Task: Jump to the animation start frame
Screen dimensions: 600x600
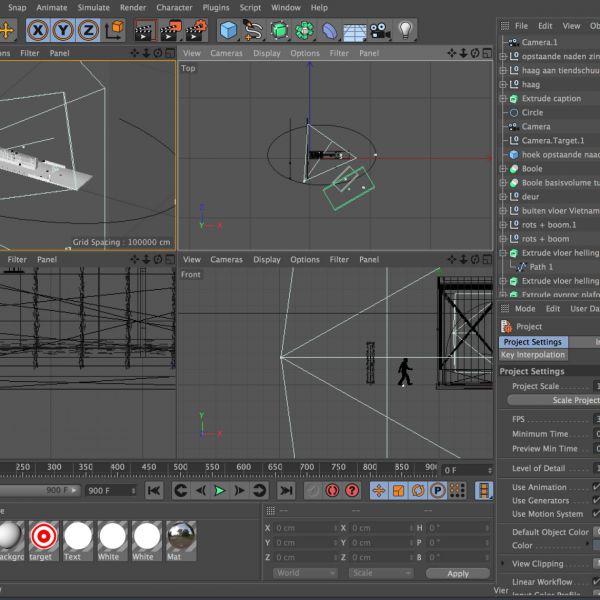Action: (x=154, y=491)
